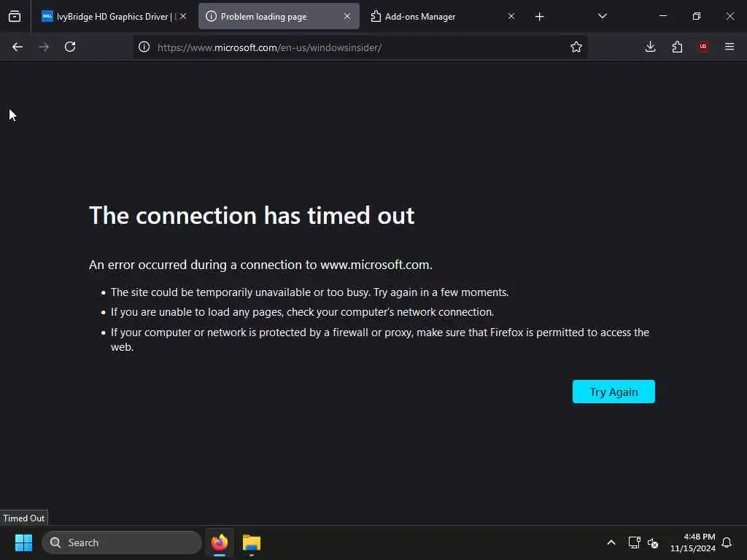Minimize the Firefox window
747x560 pixels.
[x=662, y=16]
